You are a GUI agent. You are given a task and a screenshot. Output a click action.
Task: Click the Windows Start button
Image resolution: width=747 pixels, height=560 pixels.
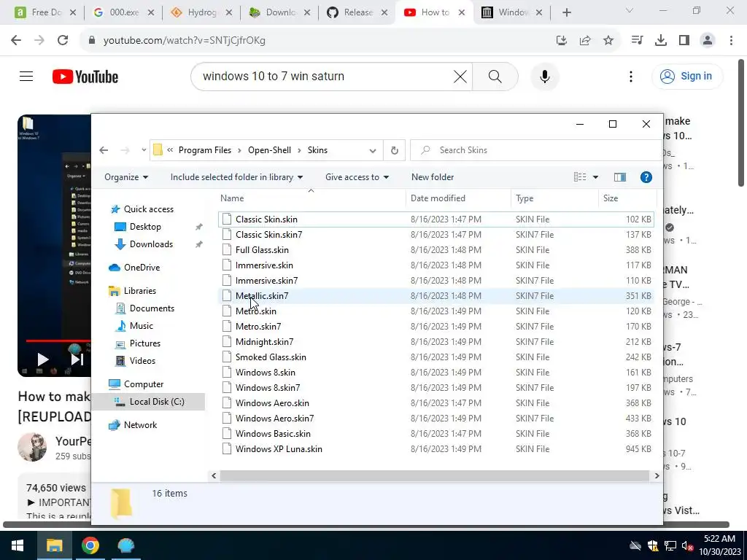pyautogui.click(x=18, y=545)
